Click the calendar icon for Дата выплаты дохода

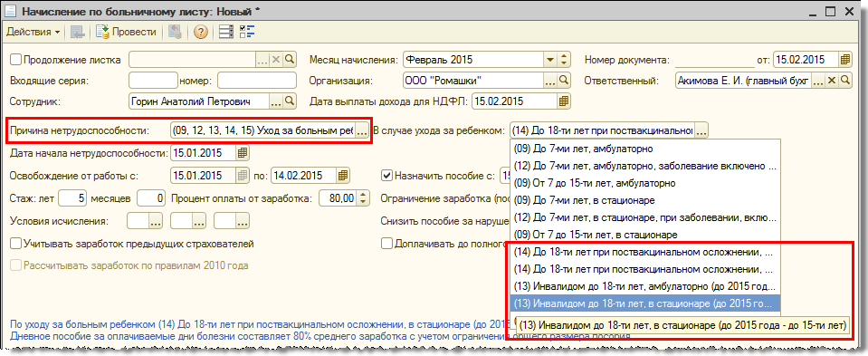click(564, 101)
